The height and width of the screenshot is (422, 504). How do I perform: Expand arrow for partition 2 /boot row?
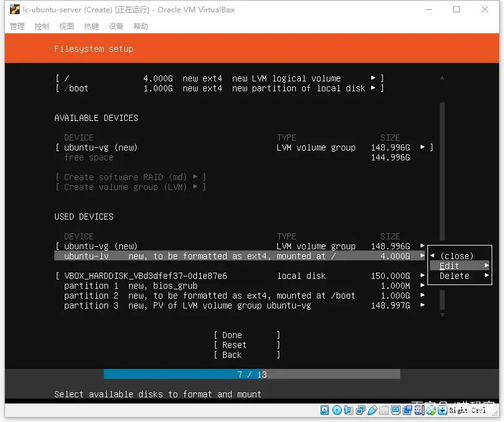click(x=422, y=295)
